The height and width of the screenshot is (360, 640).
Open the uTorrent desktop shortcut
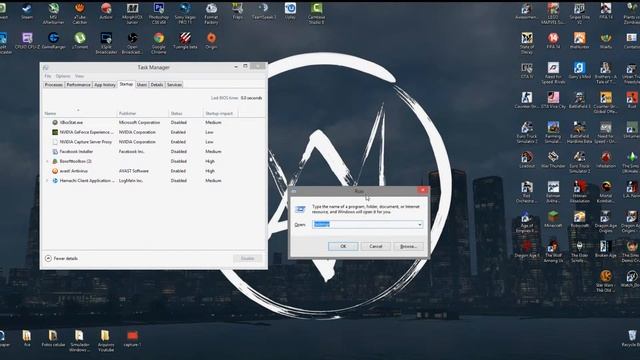click(80, 41)
